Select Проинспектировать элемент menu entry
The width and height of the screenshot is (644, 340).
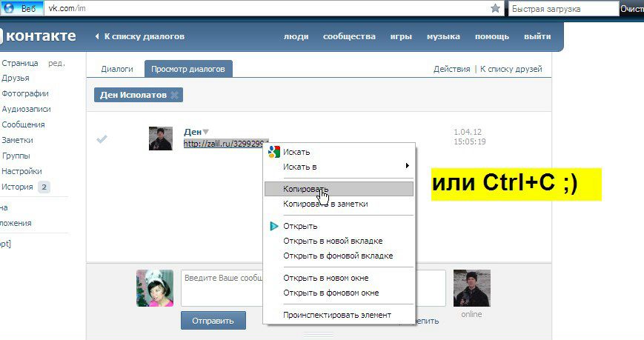click(339, 315)
